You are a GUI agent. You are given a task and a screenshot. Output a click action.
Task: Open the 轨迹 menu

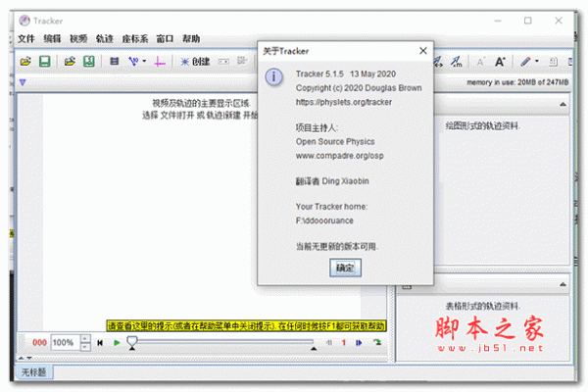pos(104,38)
